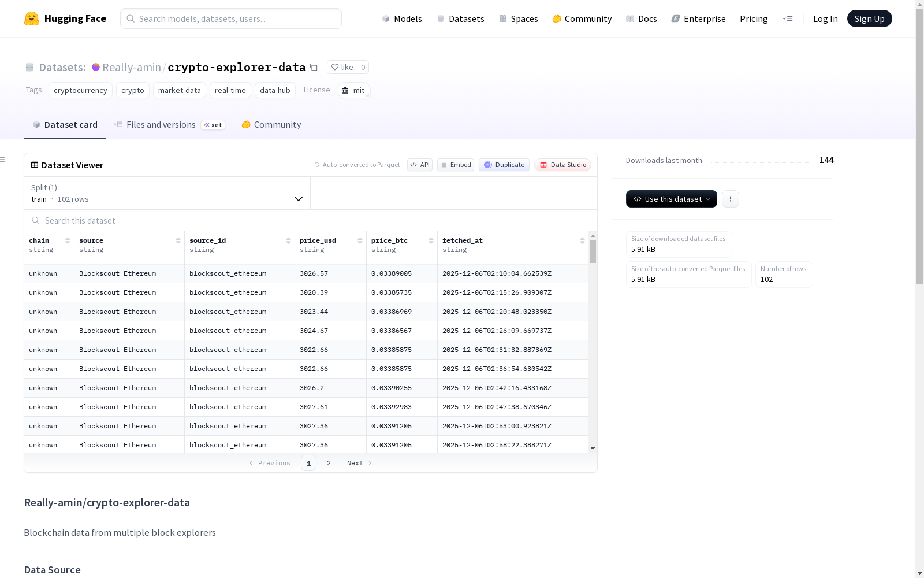
Task: Open the crypto tag
Action: tap(133, 90)
